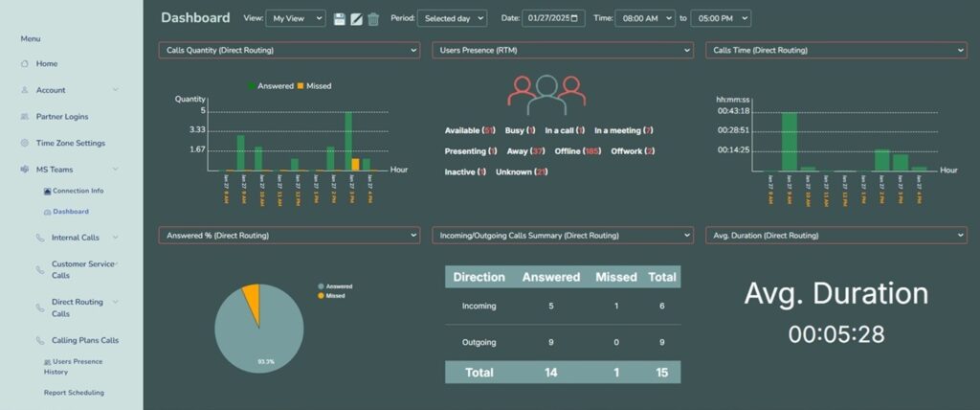Screen dimensions: 980x410
Task: Open Calling Plans Calls menu item
Action: click(x=85, y=340)
